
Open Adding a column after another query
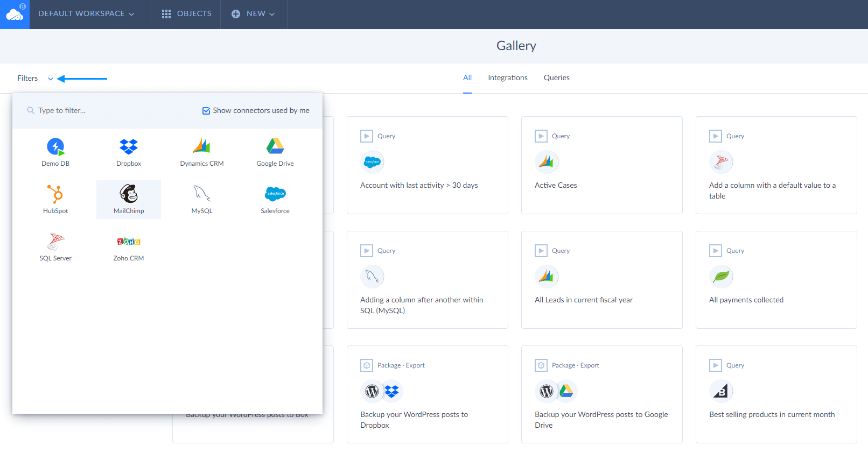point(428,280)
